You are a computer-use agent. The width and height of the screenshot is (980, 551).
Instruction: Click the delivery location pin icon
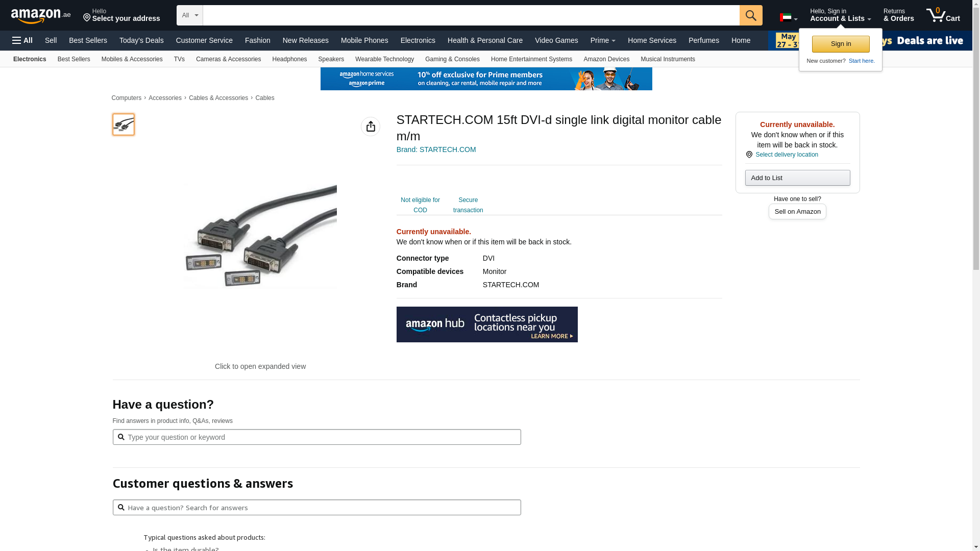pos(749,155)
